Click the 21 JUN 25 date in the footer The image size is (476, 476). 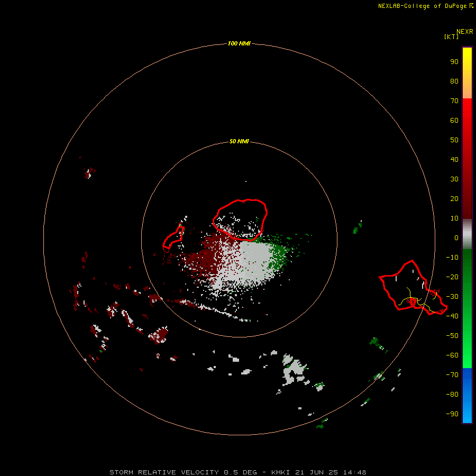[x=316, y=472]
